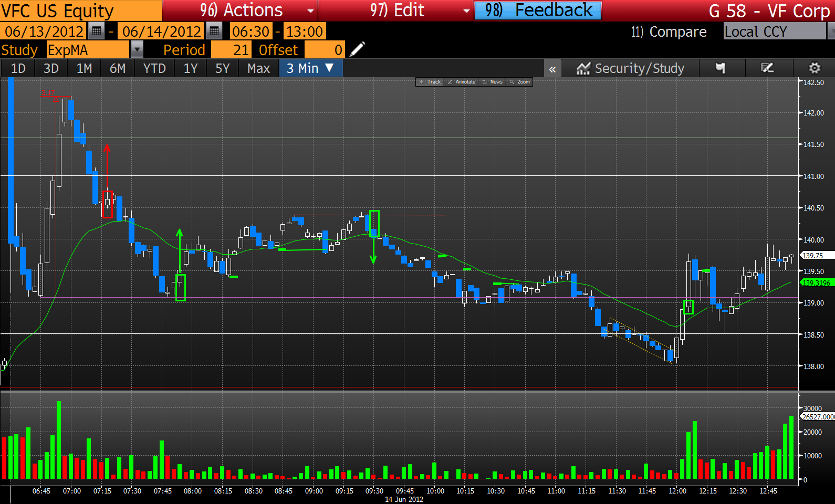Open Security/Study chart options
This screenshot has height=504, width=835.
point(631,69)
